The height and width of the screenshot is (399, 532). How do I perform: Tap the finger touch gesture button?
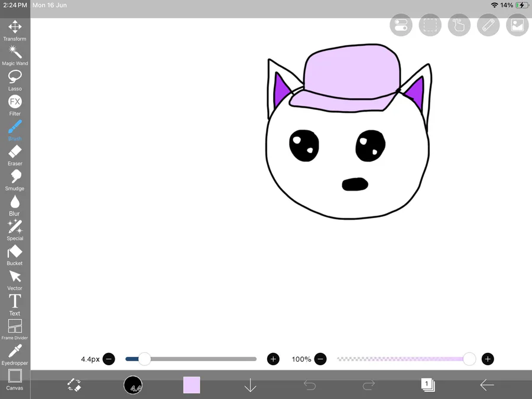(x=459, y=25)
